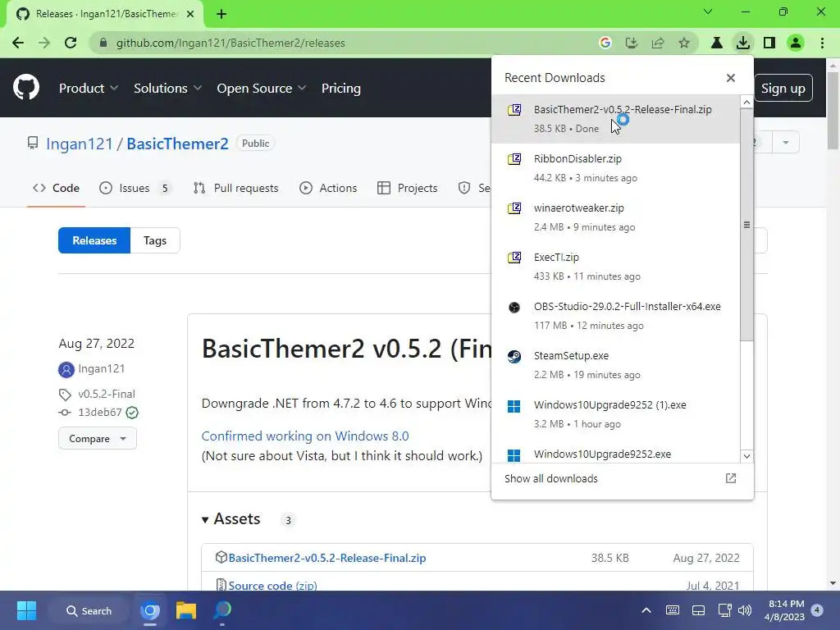
Task: Select the Releases toggle button
Action: (x=94, y=240)
